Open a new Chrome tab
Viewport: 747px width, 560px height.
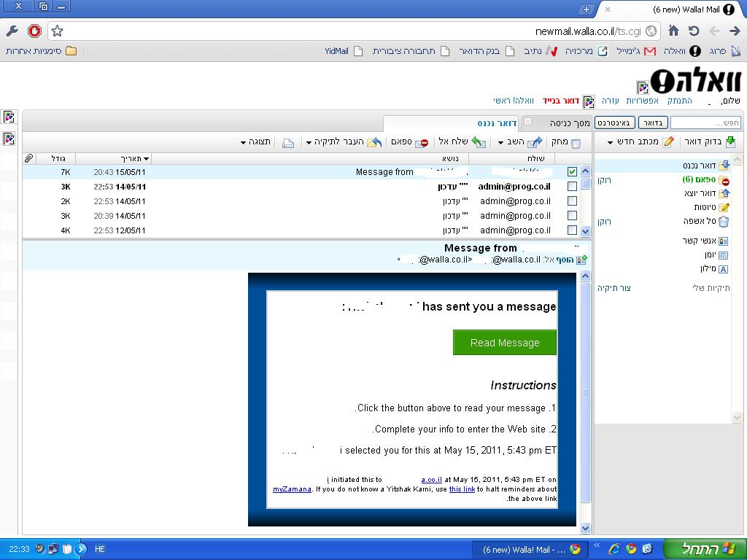tap(586, 9)
